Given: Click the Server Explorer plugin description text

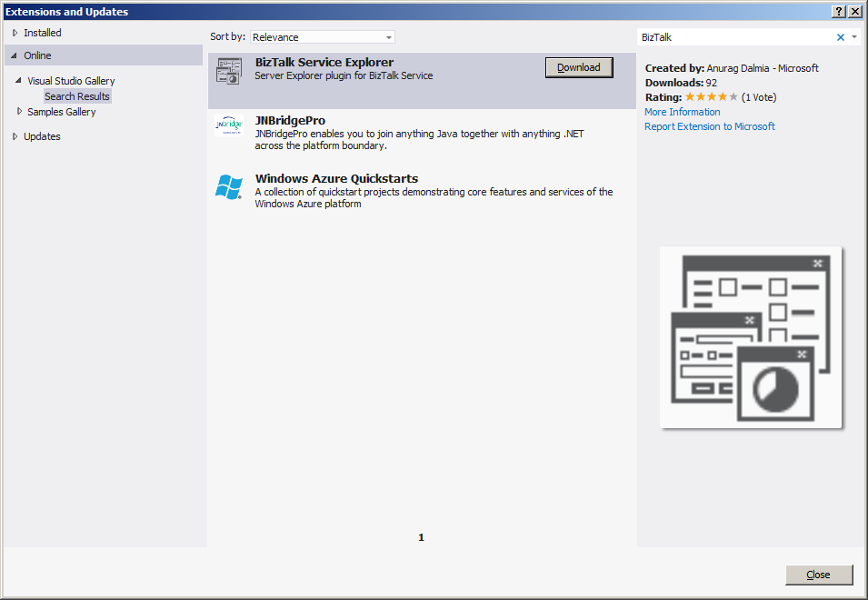Looking at the screenshot, I should [344, 75].
